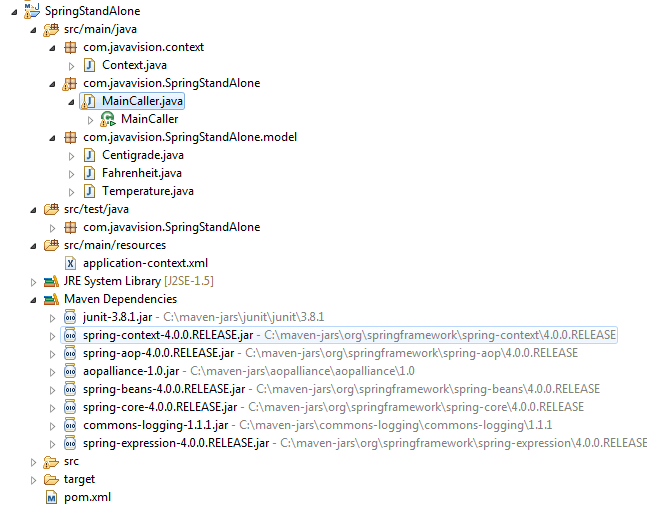Select the Context.java label
Image resolution: width=662 pixels, height=511 pixels.
[134, 65]
